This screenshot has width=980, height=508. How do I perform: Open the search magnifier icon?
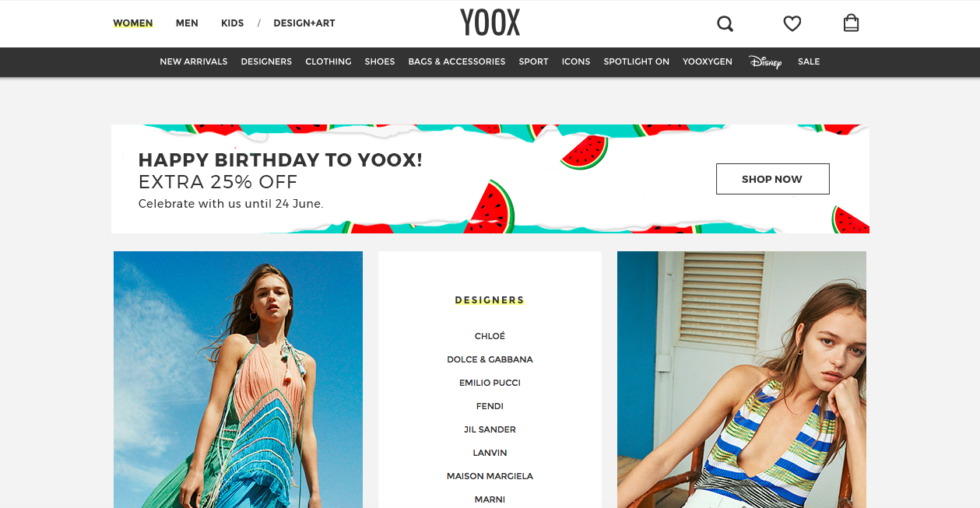pyautogui.click(x=725, y=24)
